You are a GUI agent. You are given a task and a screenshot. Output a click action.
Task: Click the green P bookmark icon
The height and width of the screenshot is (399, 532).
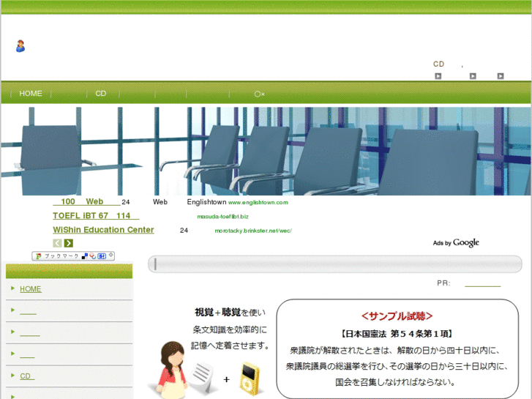(39, 256)
